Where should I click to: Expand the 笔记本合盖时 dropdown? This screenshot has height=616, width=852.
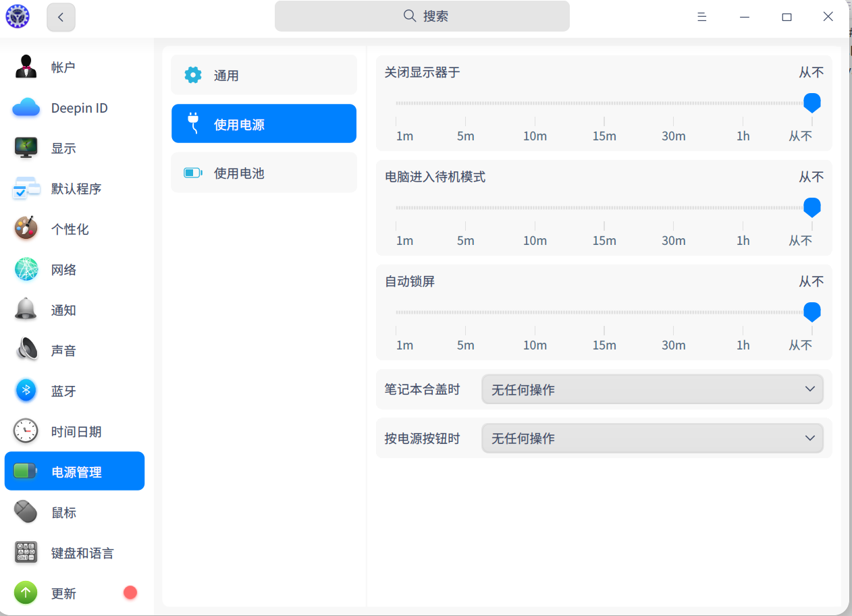[652, 390]
